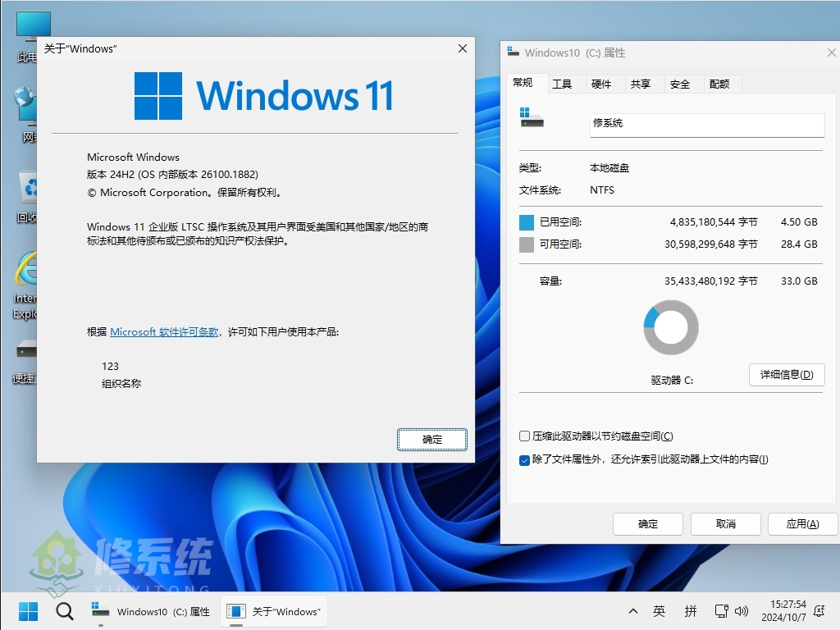Switch to the 配额 tab
840x630 pixels.
(719, 84)
